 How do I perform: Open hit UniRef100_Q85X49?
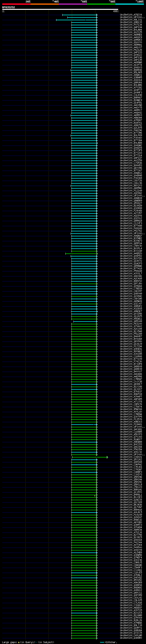point(131,321)
